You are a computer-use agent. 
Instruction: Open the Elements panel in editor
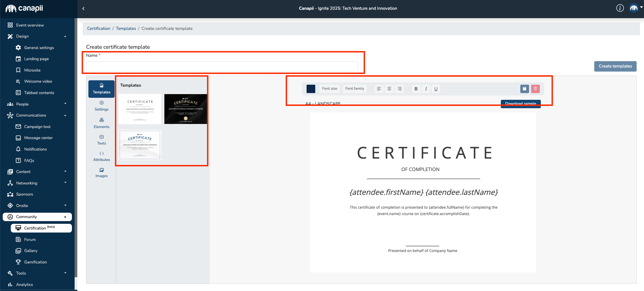[102, 123]
